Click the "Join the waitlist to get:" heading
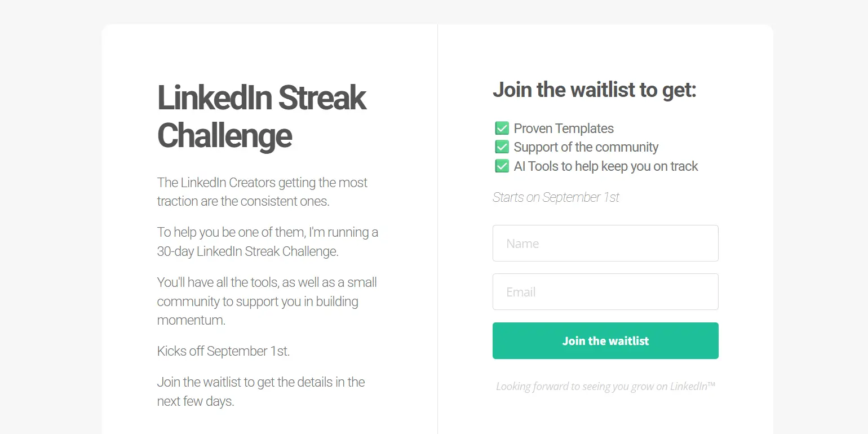 click(595, 90)
